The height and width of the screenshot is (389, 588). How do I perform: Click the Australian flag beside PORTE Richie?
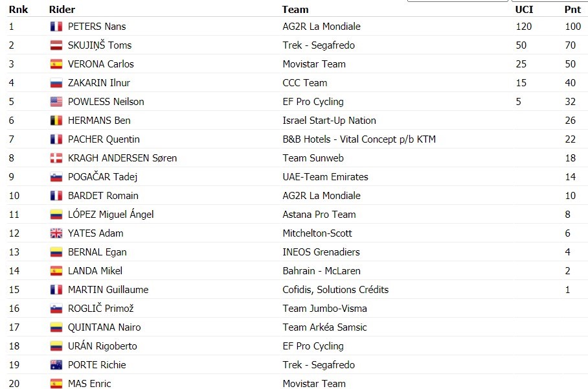[56, 364]
